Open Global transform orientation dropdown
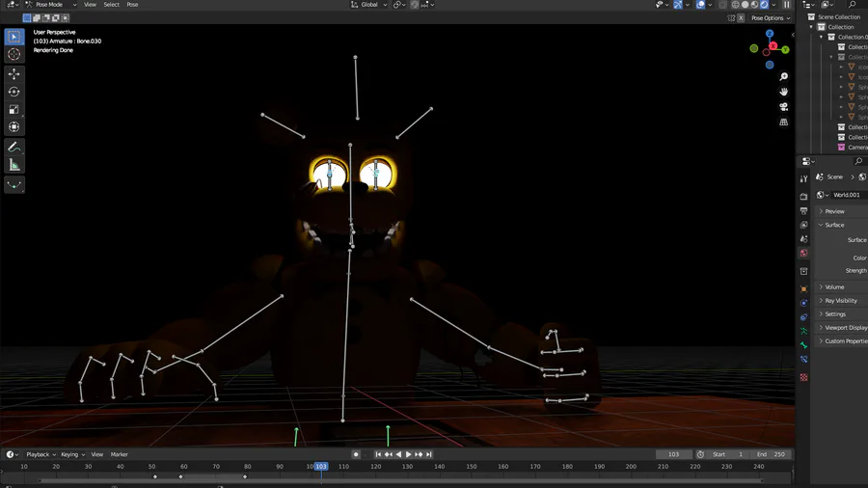 coord(368,5)
